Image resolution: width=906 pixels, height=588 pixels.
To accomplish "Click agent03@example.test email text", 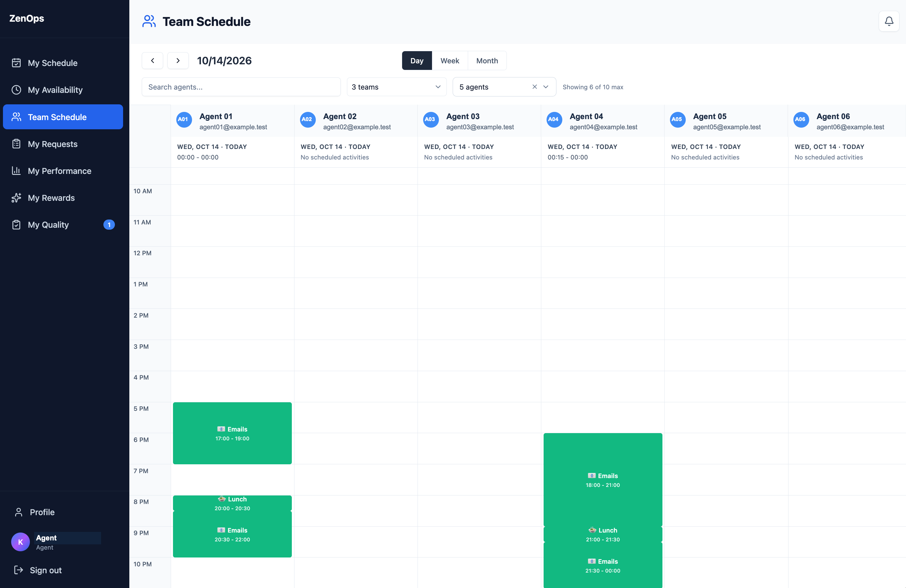I will tap(480, 127).
